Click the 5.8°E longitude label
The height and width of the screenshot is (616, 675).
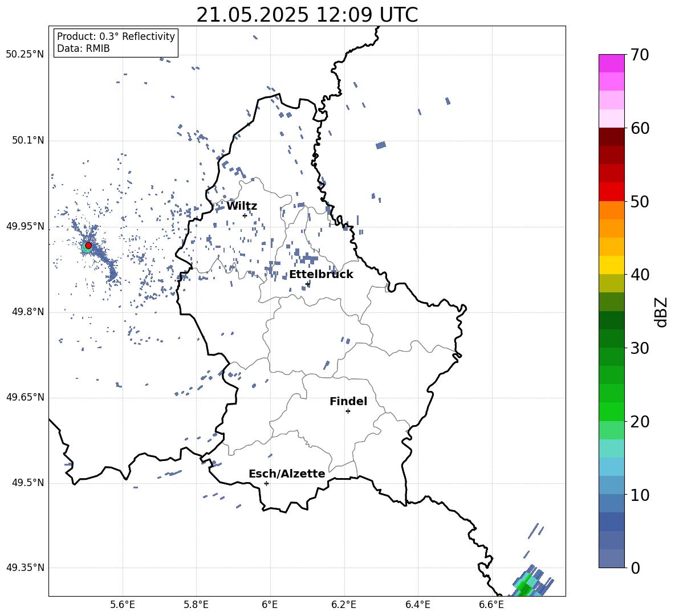pos(196,605)
